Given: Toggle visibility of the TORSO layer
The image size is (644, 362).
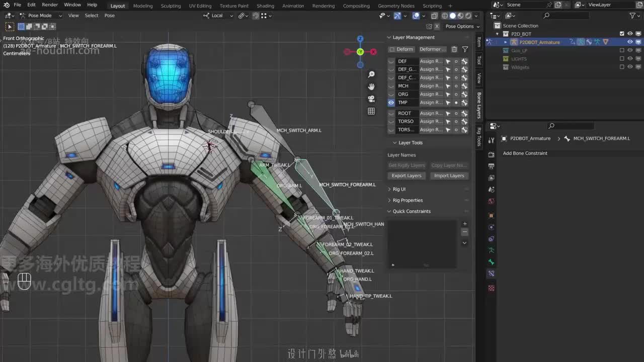Looking at the screenshot, I should [x=391, y=121].
